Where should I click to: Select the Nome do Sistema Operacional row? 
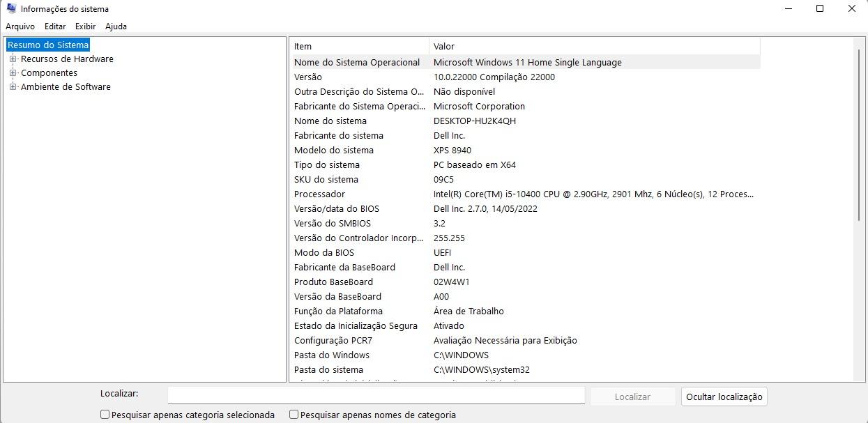pyautogui.click(x=525, y=62)
